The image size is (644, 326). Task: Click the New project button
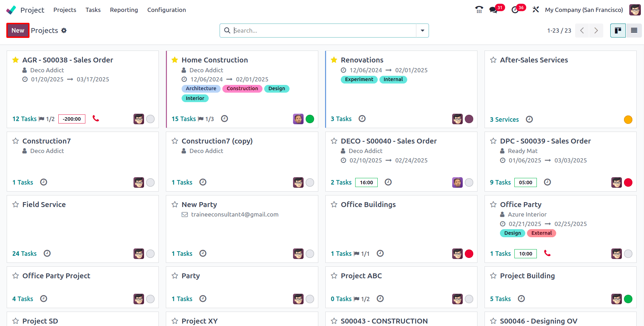[x=18, y=31]
